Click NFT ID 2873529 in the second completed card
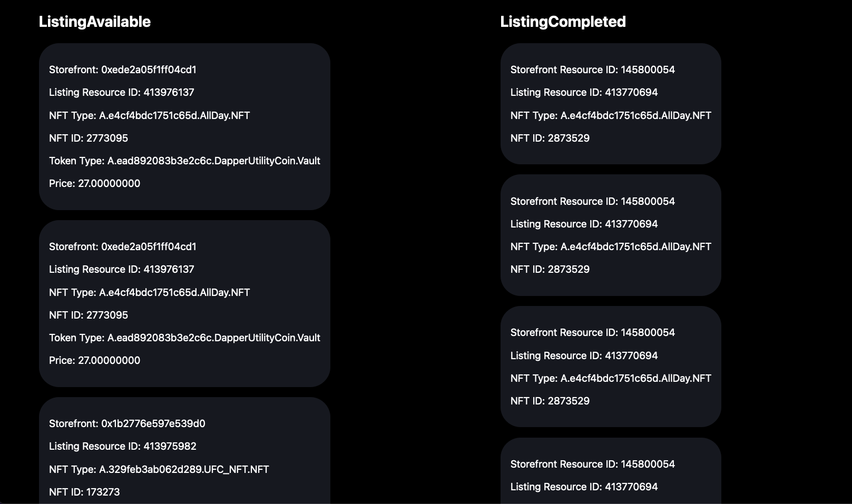 coord(550,269)
